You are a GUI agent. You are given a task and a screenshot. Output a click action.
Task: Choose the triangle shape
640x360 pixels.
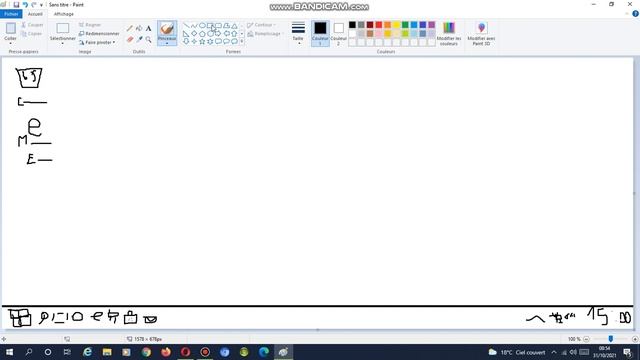(234, 26)
